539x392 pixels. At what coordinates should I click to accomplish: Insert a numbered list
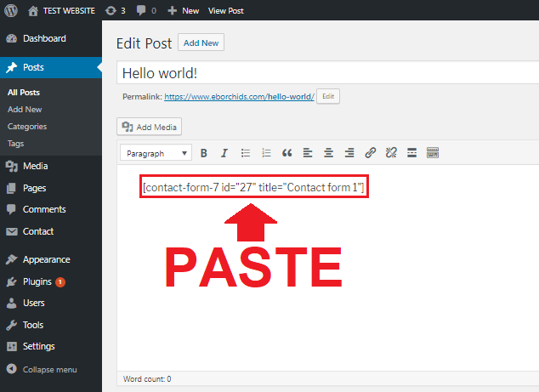[x=266, y=153]
